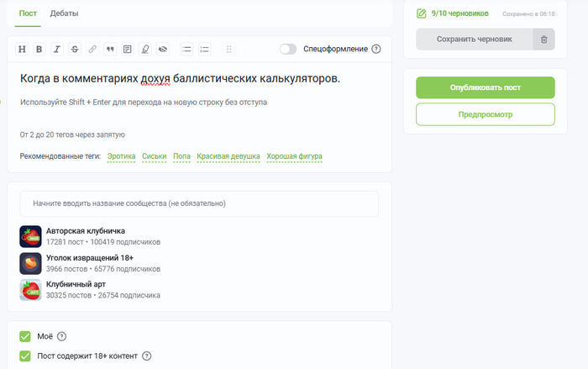Apply strikethrough formatting

pos(75,49)
